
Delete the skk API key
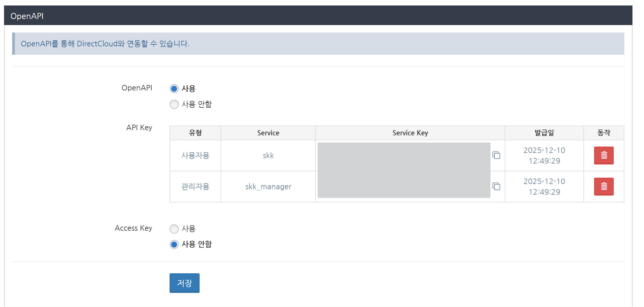[604, 156]
